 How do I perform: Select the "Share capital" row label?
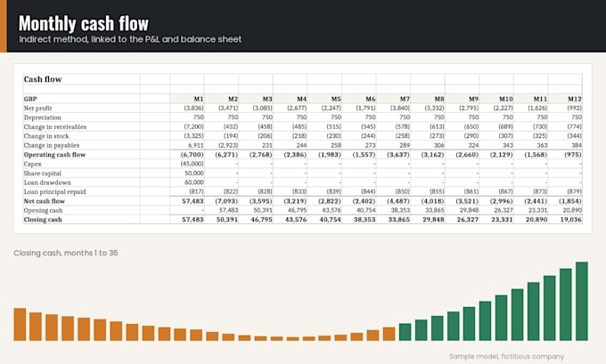43,174
